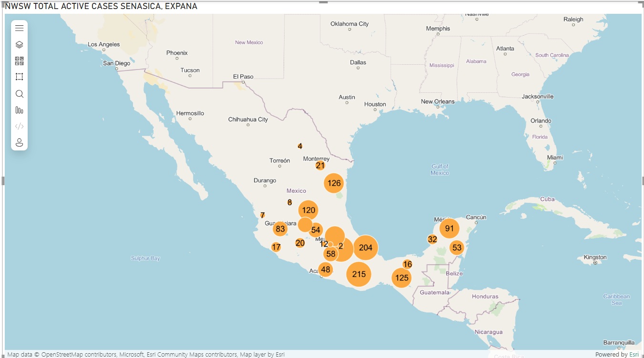
Task: Select the 83 cases bubble near Guadalajara
Action: [x=280, y=229]
